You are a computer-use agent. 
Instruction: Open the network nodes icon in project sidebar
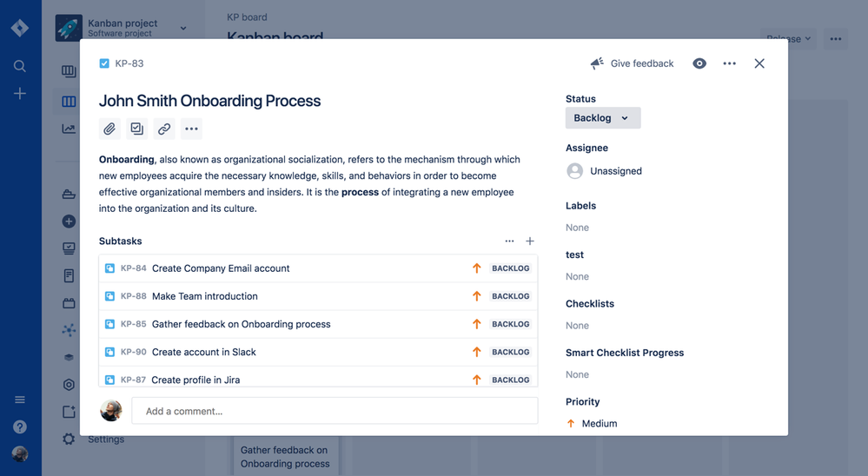coord(69,330)
